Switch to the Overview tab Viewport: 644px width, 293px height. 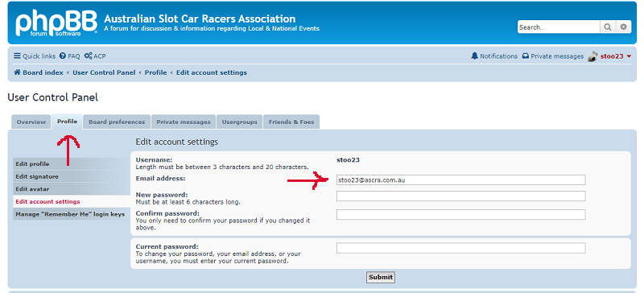pos(31,122)
